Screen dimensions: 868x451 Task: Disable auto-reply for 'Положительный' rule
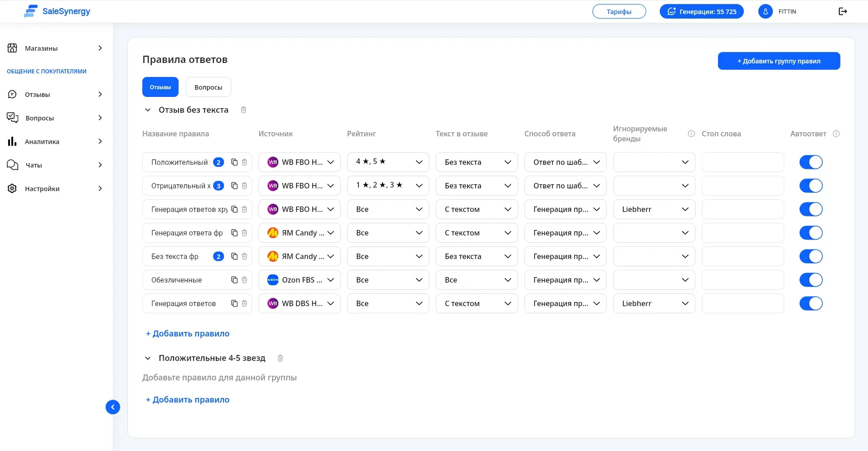click(810, 162)
